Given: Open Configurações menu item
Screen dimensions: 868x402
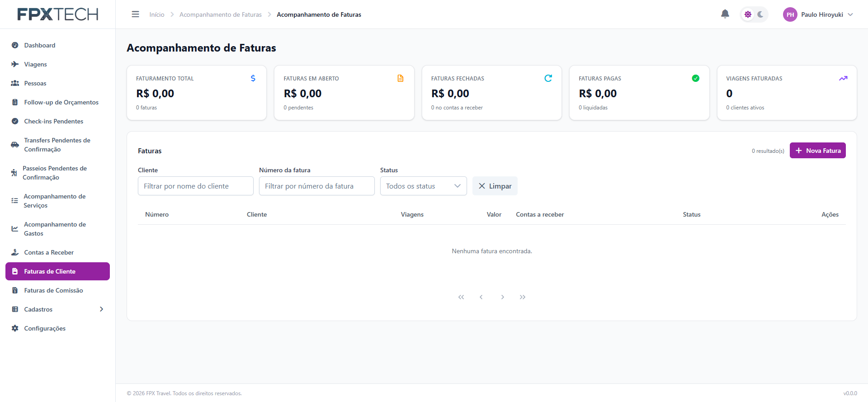Looking at the screenshot, I should (57, 328).
